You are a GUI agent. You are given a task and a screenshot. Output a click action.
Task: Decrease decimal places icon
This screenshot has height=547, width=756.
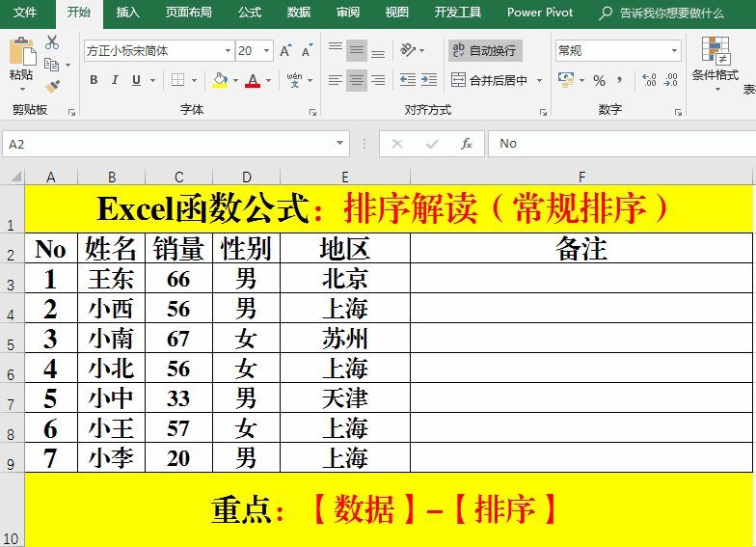[x=671, y=80]
